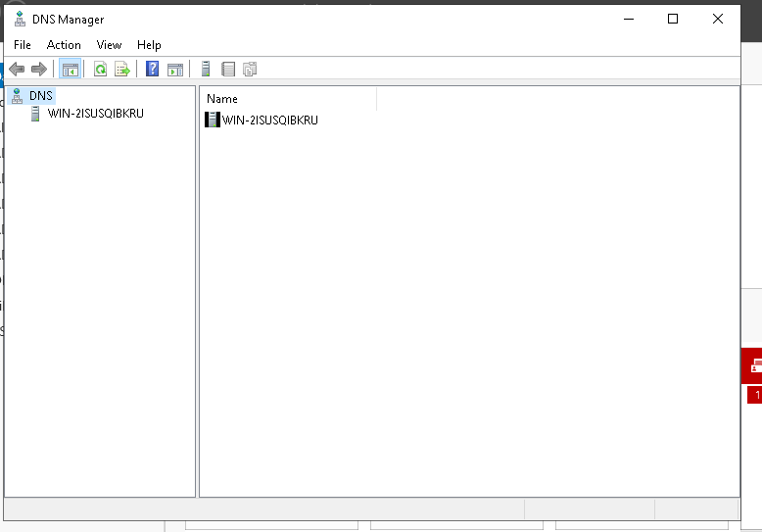Viewport: 762px width, 532px height.
Task: Click the New Server toolbar icon
Action: (206, 69)
